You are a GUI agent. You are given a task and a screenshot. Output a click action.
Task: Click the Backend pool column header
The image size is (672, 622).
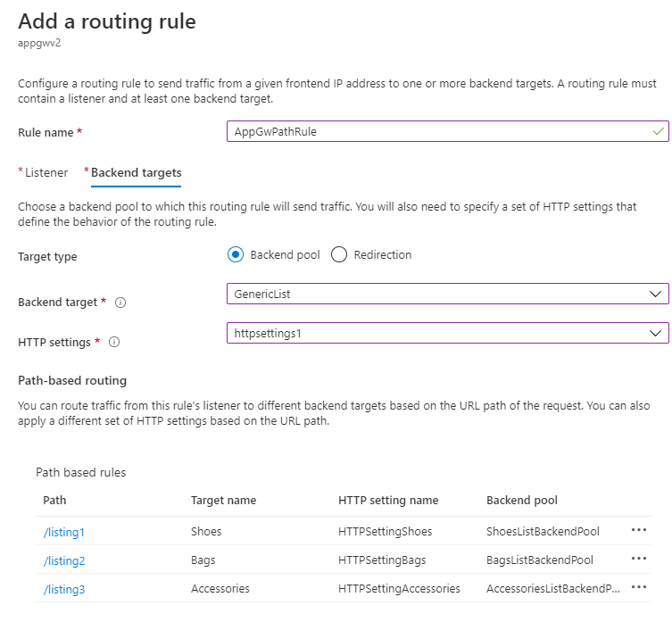pyautogui.click(x=523, y=500)
